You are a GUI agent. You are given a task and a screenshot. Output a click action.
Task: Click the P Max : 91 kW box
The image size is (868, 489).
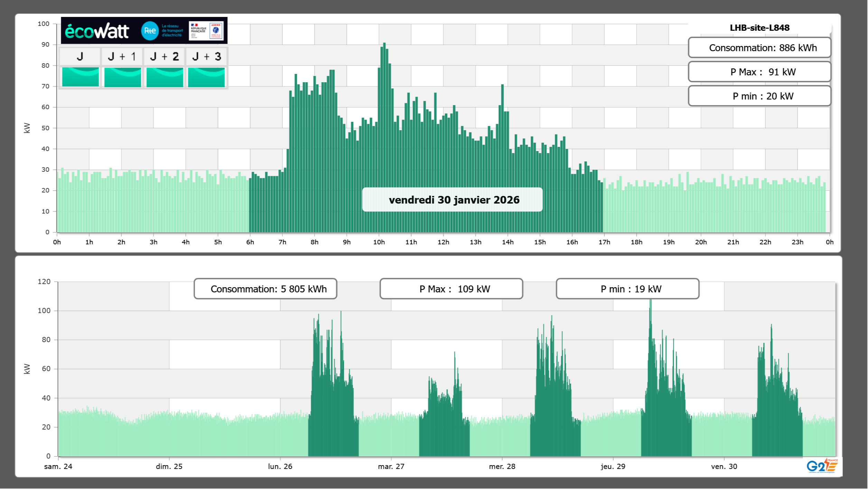click(759, 72)
